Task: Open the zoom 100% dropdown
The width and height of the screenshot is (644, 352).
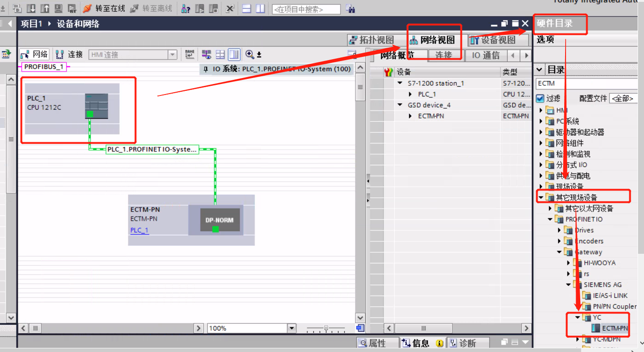Action: tap(292, 328)
